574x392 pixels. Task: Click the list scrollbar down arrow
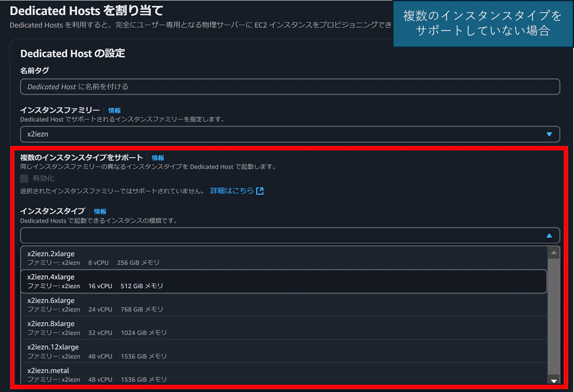click(x=554, y=380)
